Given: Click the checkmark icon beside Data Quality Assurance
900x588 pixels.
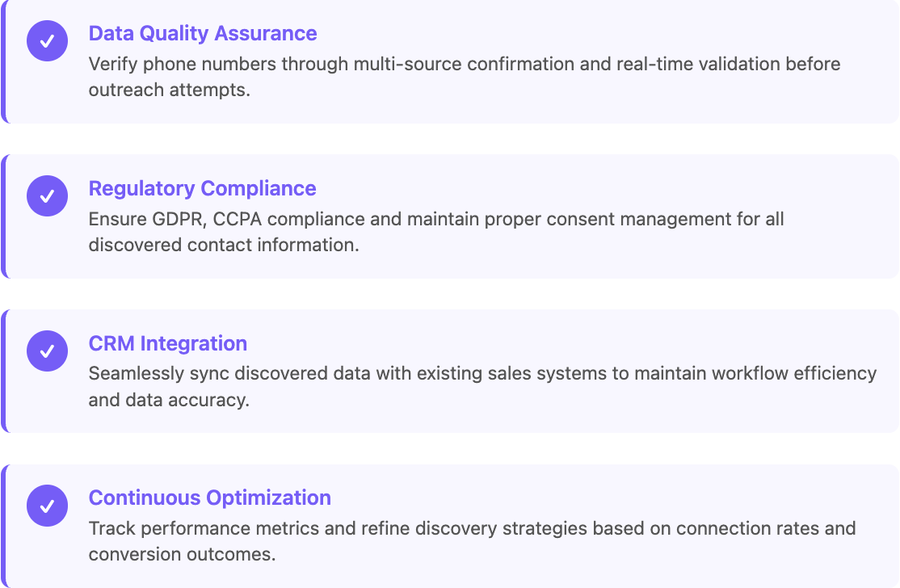Looking at the screenshot, I should tap(47, 40).
